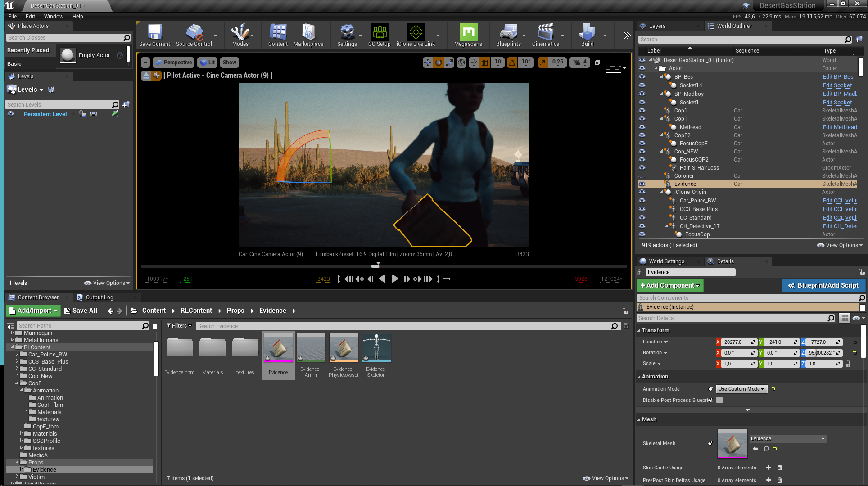Open Skeletal Mesh Evidence asset dropdown
The height and width of the screenshot is (486, 868).
pyautogui.click(x=788, y=439)
